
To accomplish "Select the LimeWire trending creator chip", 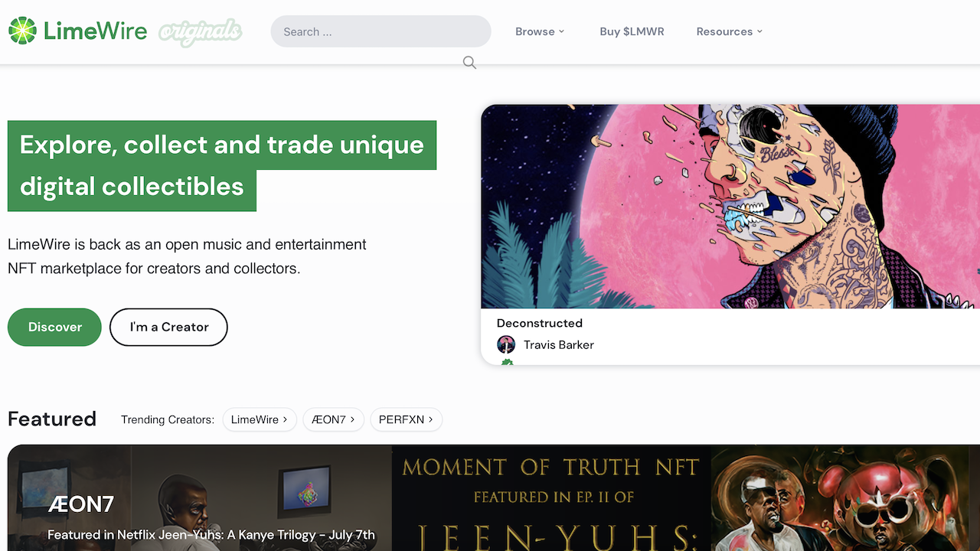I will (x=259, y=419).
